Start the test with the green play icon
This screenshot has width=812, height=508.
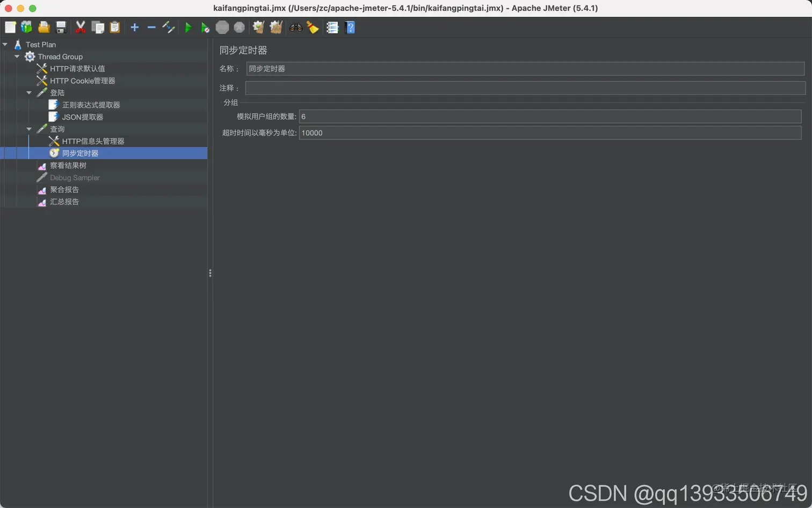[188, 27]
